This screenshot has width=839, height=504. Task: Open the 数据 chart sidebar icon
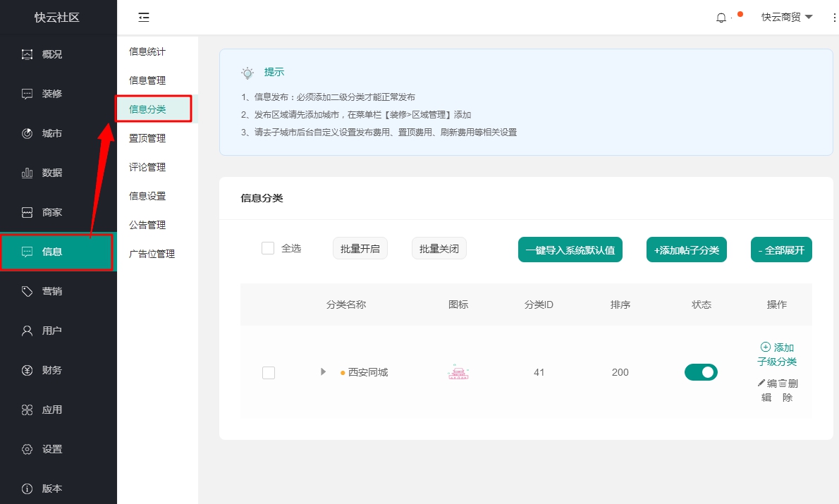tap(27, 173)
